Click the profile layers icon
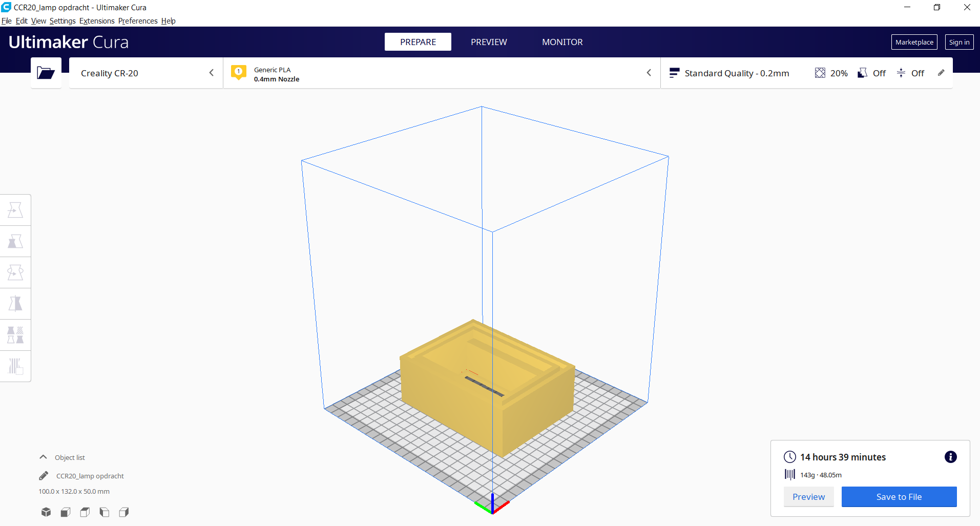 pos(674,73)
